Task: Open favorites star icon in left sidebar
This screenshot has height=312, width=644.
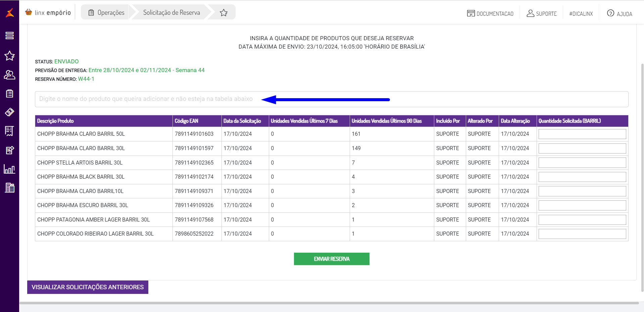Action: pos(9,56)
